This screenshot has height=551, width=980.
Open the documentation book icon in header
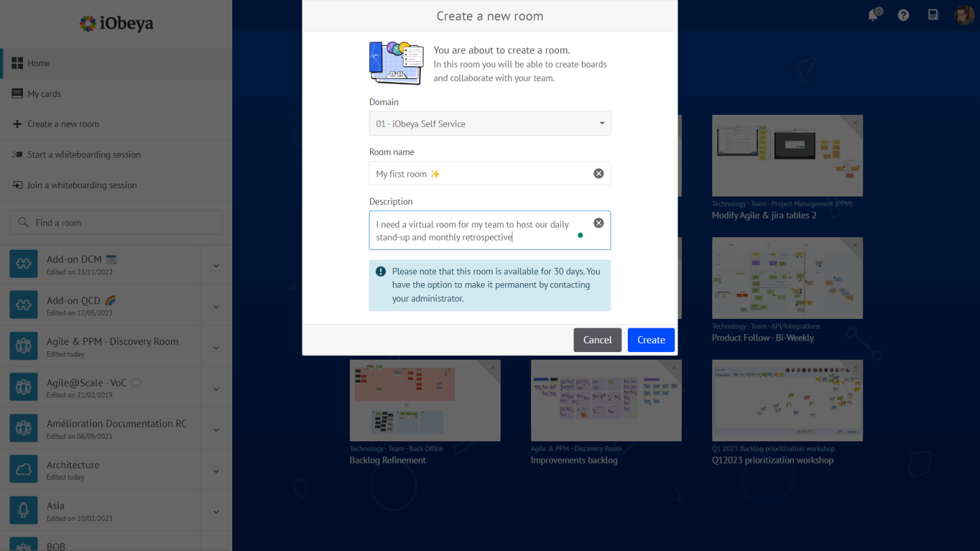click(933, 15)
